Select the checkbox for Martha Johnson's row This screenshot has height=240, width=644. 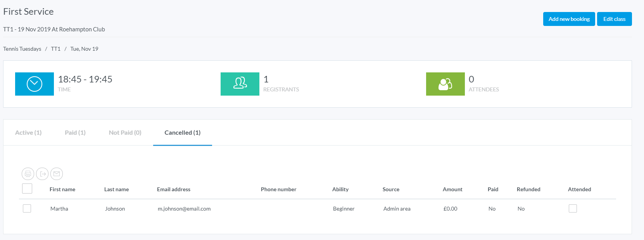(27, 209)
